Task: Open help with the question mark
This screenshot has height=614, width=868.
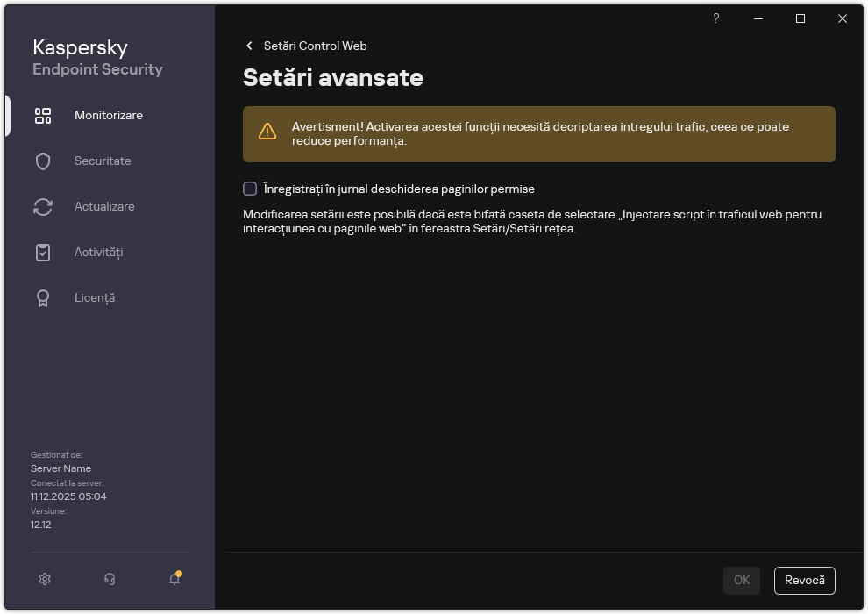Action: coord(715,18)
